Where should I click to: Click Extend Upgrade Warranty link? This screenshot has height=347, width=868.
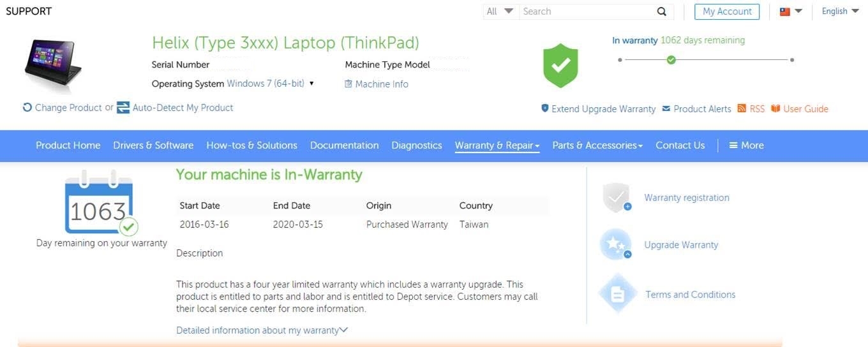(x=604, y=109)
